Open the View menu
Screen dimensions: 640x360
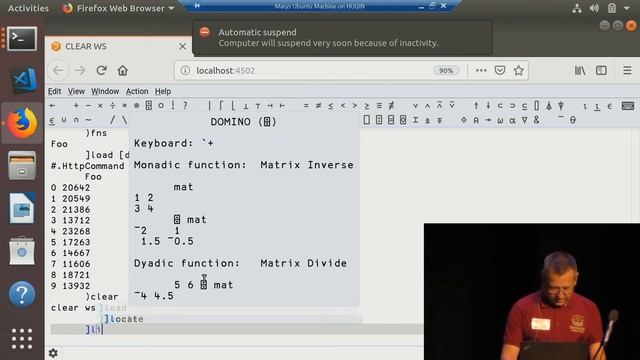(76, 91)
